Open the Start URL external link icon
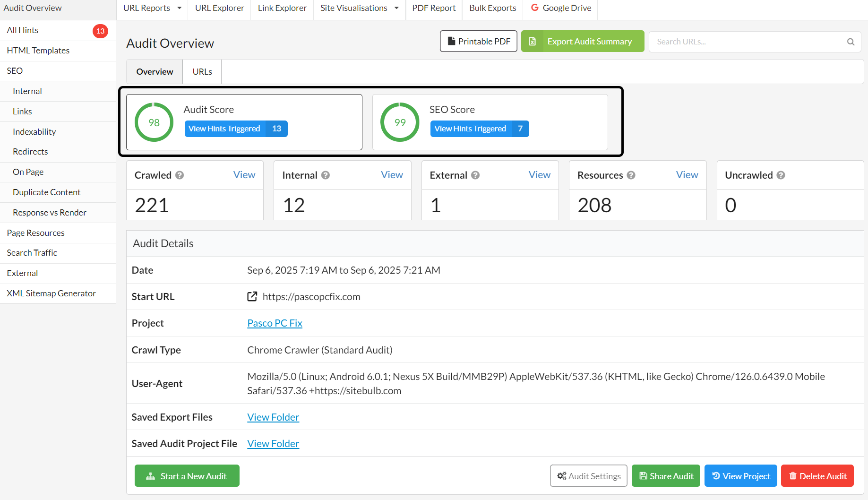 point(252,296)
